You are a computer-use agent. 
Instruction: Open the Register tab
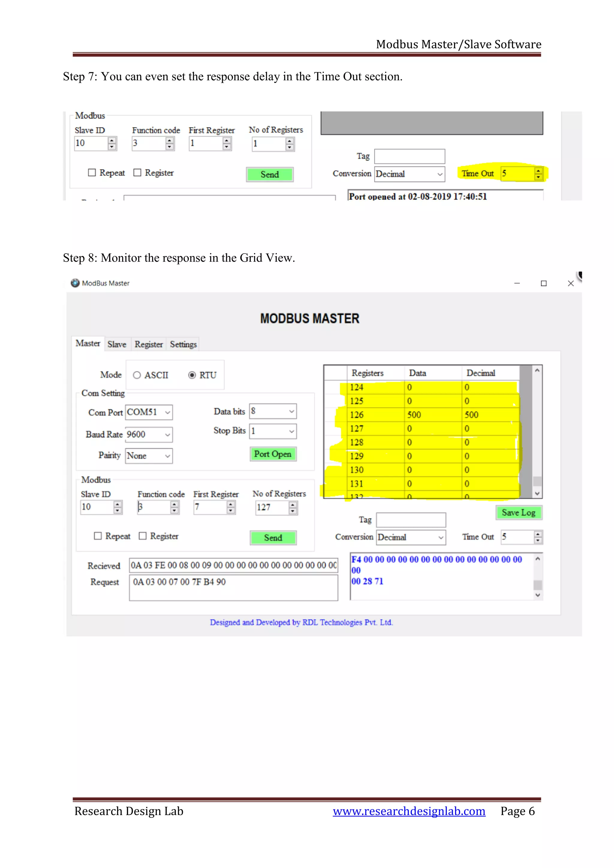[149, 344]
